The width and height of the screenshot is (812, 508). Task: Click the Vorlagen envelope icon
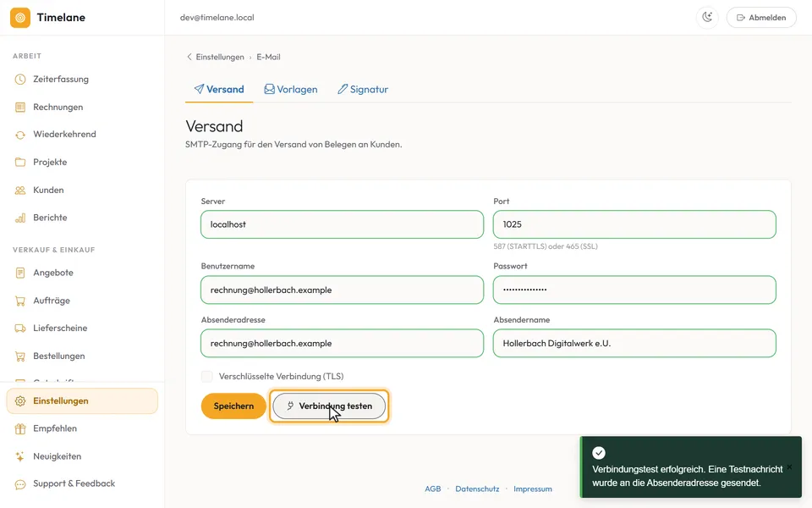pos(269,89)
